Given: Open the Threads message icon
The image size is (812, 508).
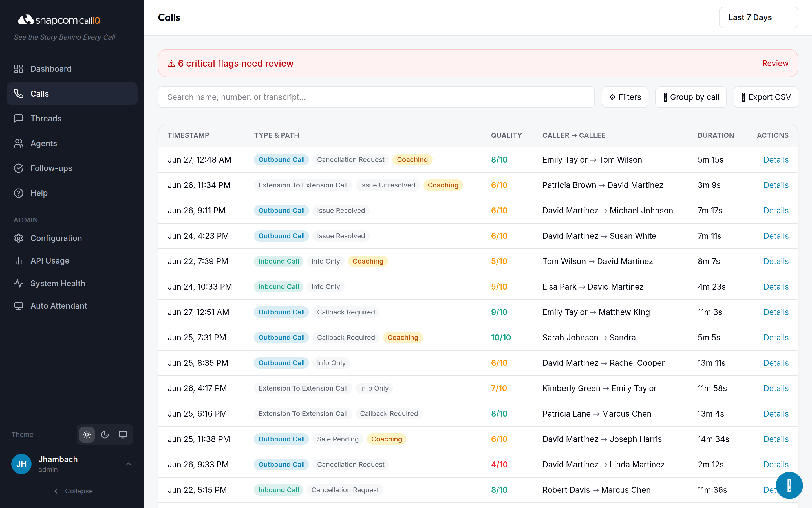Looking at the screenshot, I should click(x=18, y=119).
